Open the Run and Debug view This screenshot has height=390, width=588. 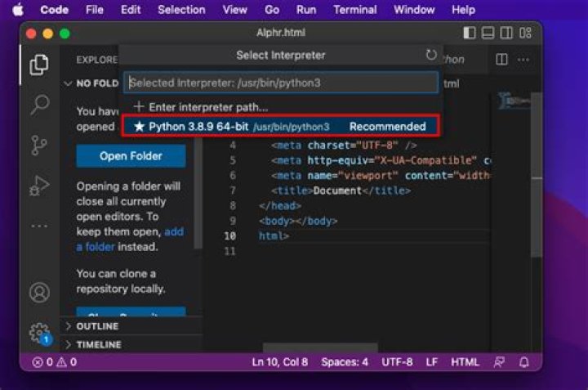point(38,185)
